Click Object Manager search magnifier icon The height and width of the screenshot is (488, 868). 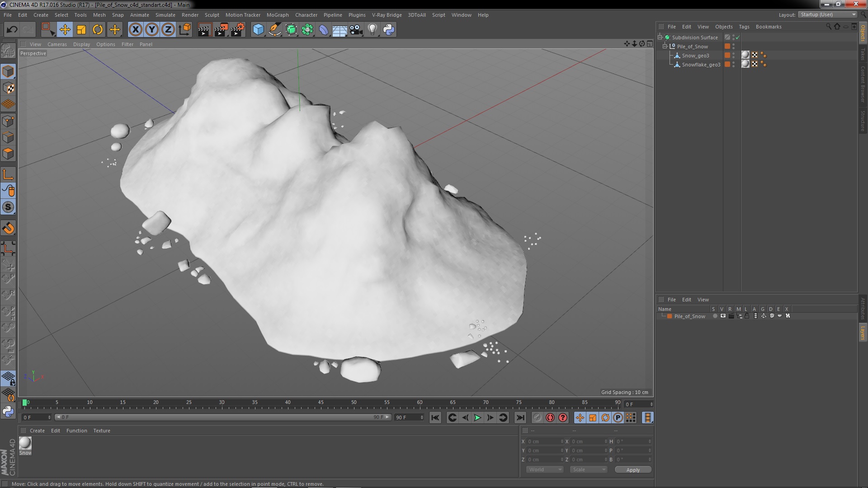click(828, 27)
